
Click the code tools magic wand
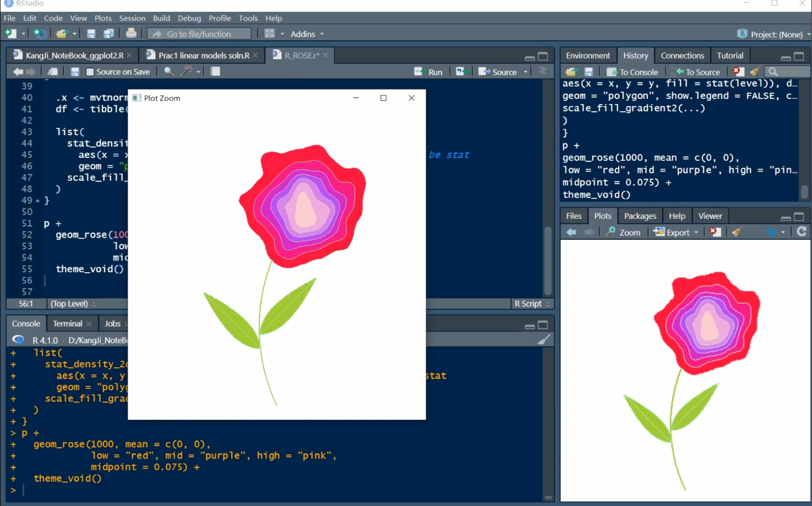[187, 71]
